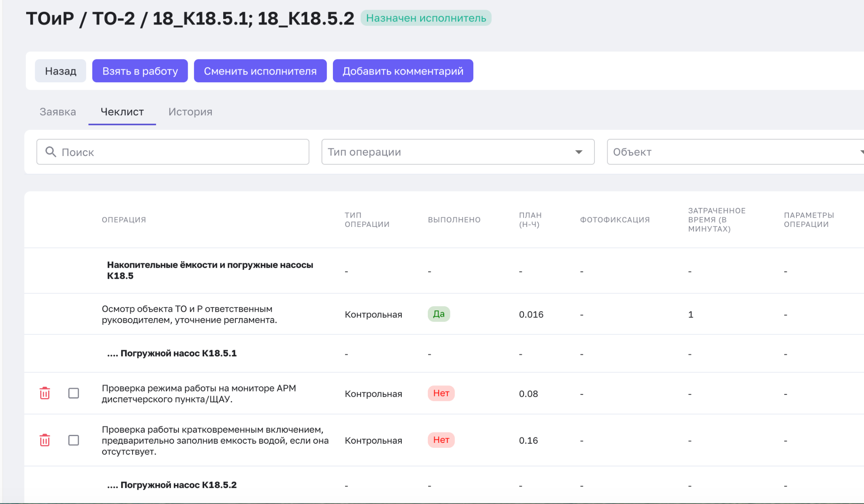Click the 'ПЛАН (Н-Ч)' column header
This screenshot has width=864, height=504.
pos(530,220)
